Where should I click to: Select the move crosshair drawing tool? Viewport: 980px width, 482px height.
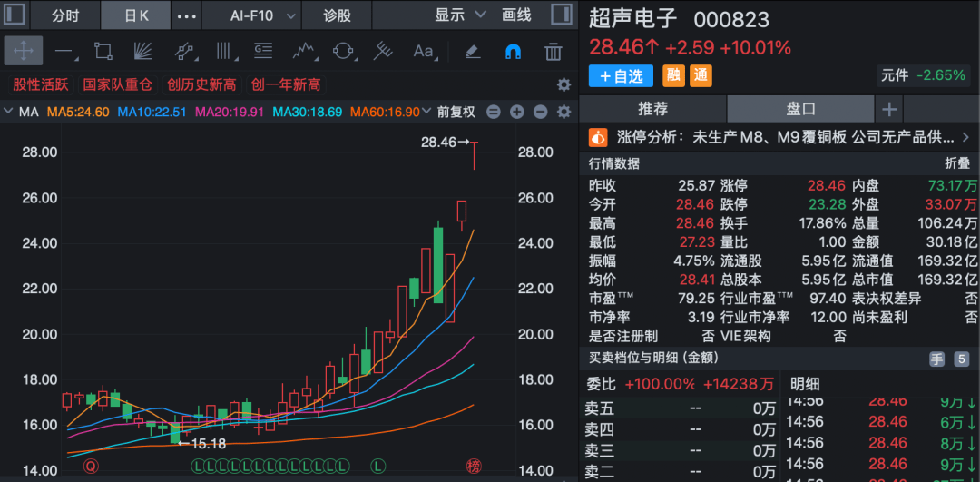point(23,51)
